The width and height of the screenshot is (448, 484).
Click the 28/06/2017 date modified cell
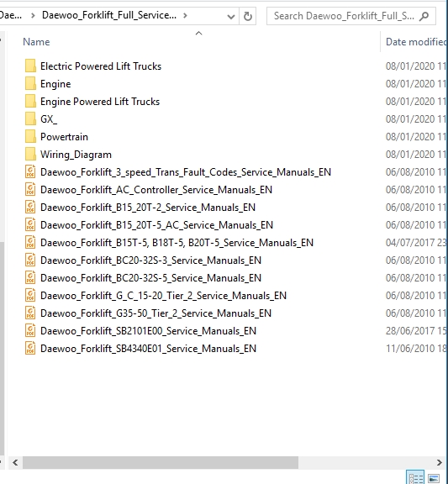(417, 330)
